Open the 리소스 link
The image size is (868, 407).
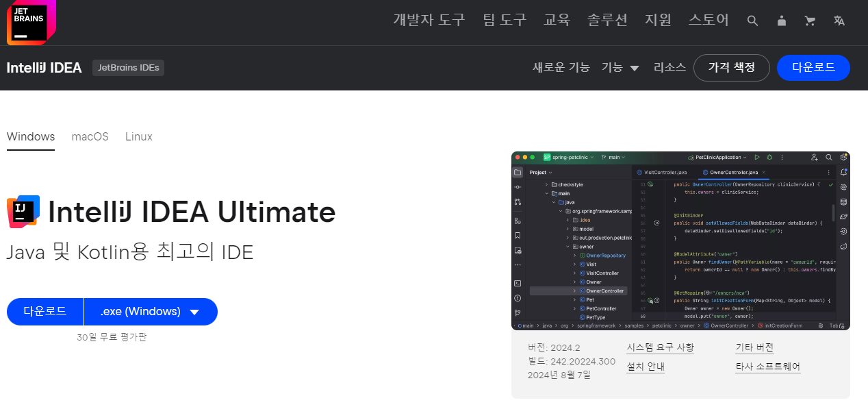tap(669, 68)
